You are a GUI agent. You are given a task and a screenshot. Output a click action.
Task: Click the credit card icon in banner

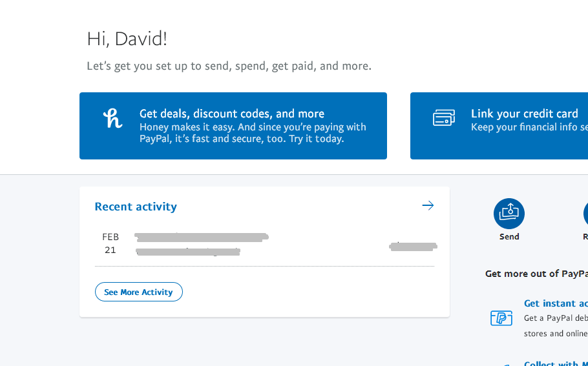point(443,118)
